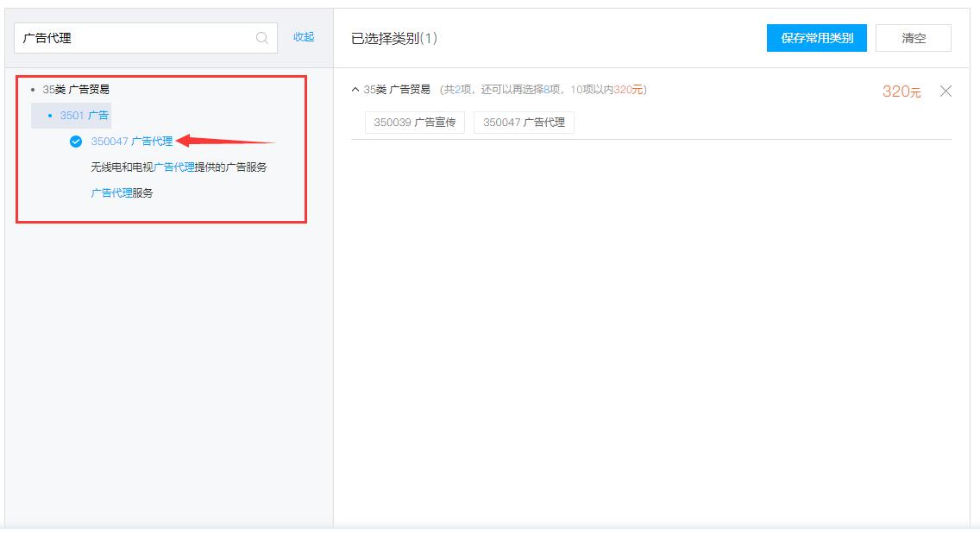Screen dimensions: 980x536
Task: Click the 清空 button
Action: pos(913,38)
